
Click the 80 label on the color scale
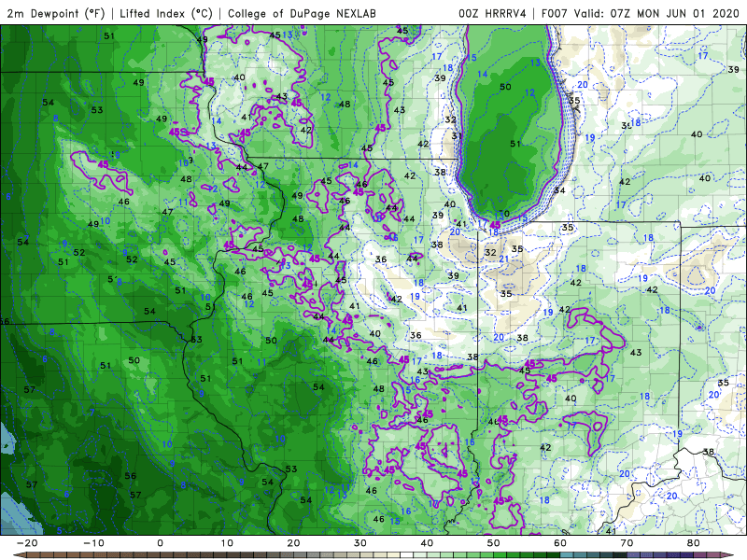pyautogui.click(x=694, y=543)
